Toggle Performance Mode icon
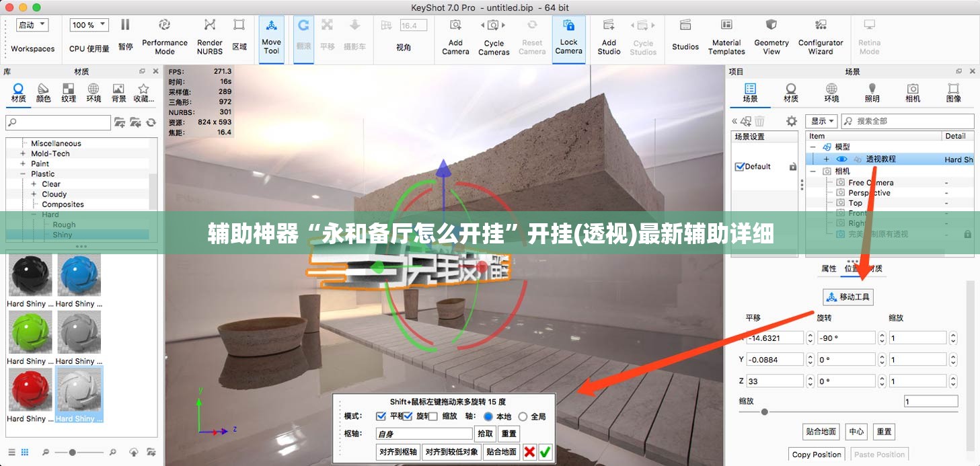980x466 pixels. (x=165, y=36)
